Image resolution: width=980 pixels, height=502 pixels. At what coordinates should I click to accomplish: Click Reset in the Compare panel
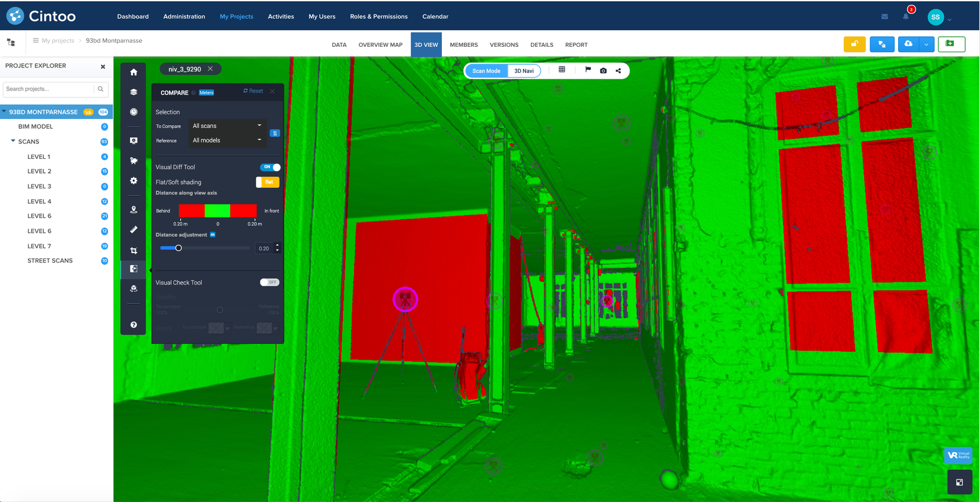[253, 91]
